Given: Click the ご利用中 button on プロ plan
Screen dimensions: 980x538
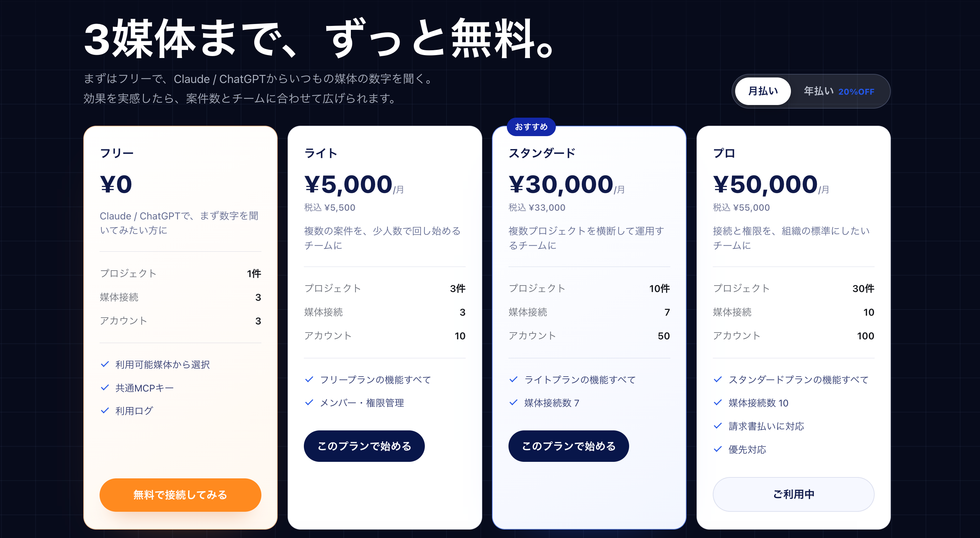Looking at the screenshot, I should pos(793,494).
